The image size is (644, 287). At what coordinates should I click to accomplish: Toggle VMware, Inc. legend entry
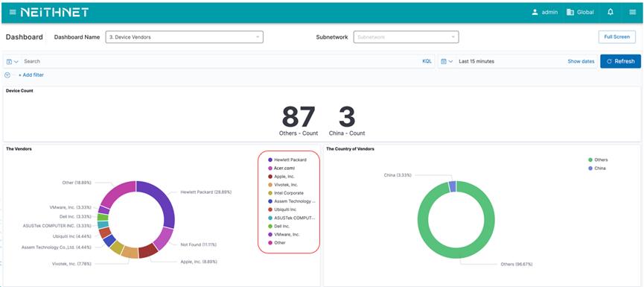[284, 234]
